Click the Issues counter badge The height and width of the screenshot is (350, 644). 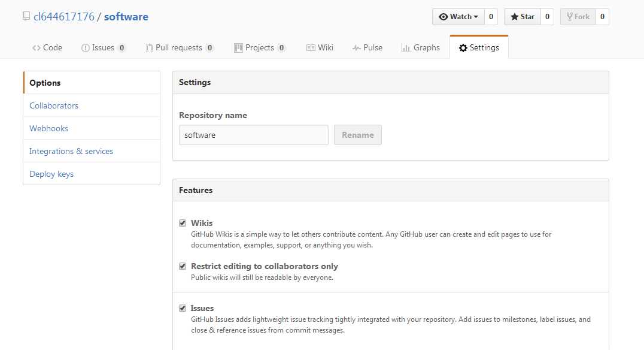point(121,48)
